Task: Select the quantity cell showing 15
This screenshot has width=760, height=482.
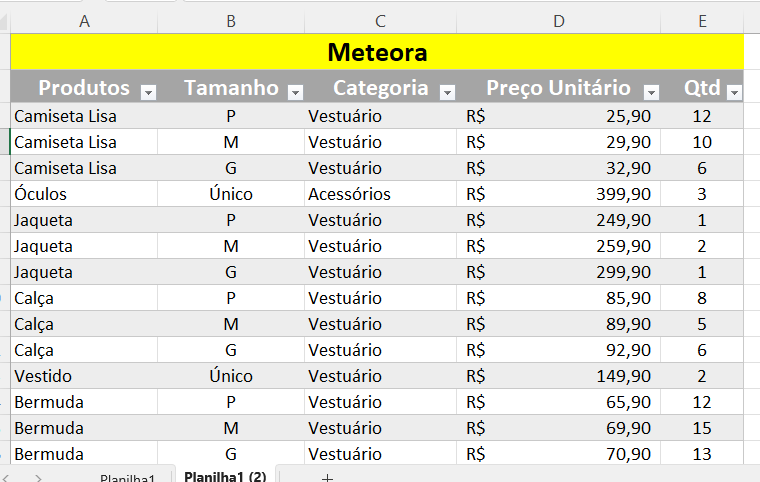Action: [702, 428]
